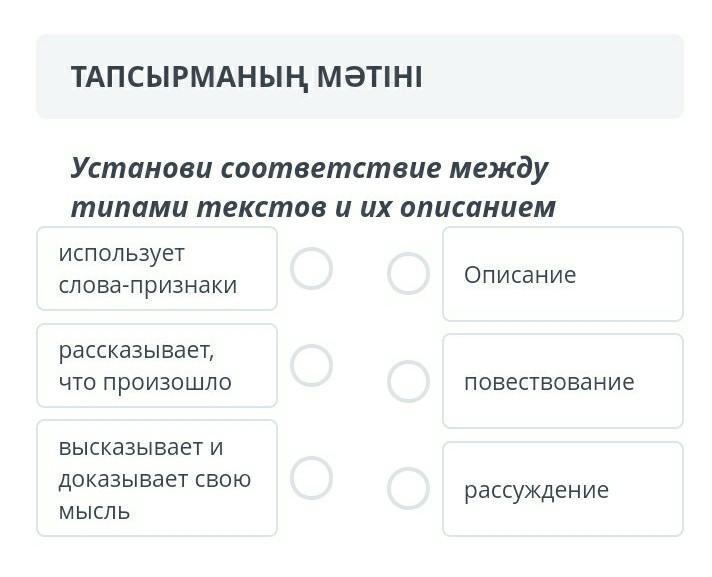
Task: Select the radio beside 'высказывает и доказывает свою мысль'
Action: pyautogui.click(x=311, y=478)
